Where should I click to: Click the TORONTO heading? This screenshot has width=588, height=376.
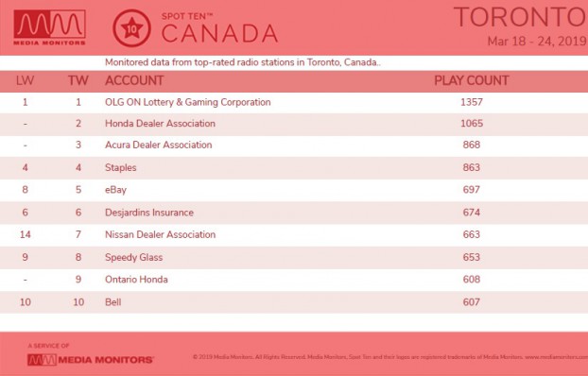click(521, 17)
